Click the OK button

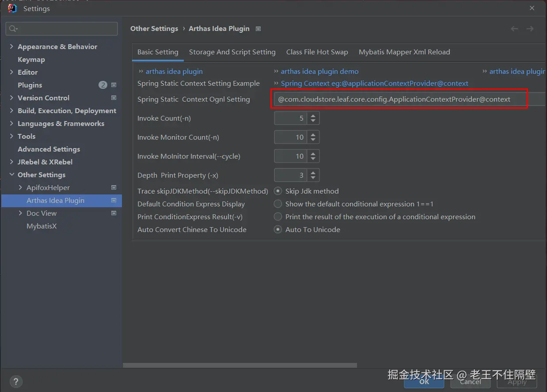click(x=425, y=381)
